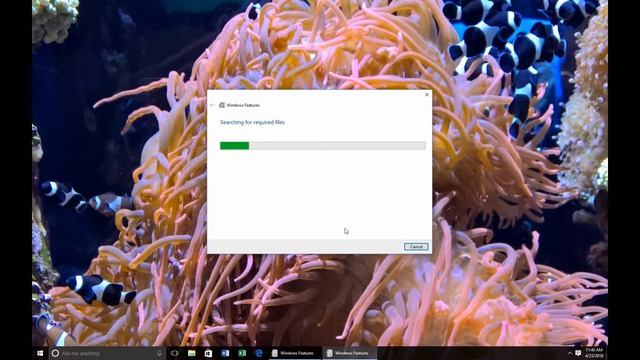The height and width of the screenshot is (360, 640).
Task: Cancel the Windows Features file search
Action: (x=416, y=247)
